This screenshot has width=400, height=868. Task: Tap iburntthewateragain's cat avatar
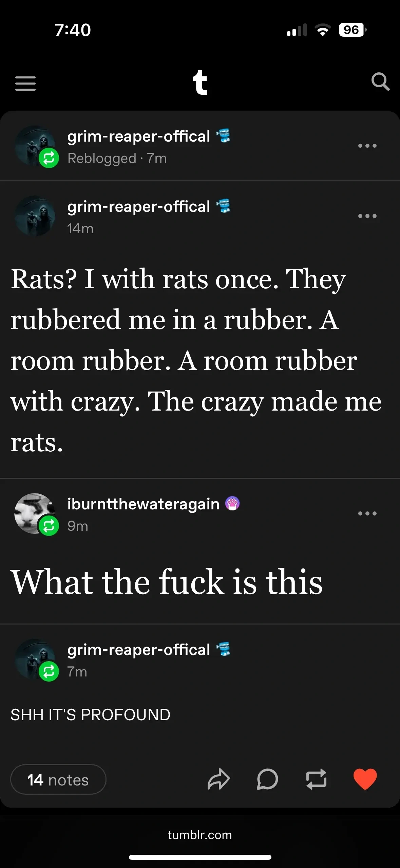point(34,513)
